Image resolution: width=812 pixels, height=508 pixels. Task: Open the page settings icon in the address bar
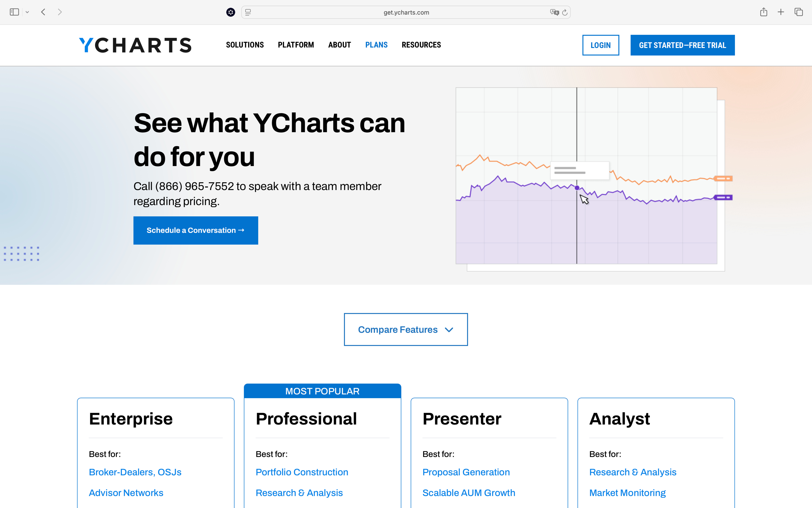pyautogui.click(x=248, y=12)
